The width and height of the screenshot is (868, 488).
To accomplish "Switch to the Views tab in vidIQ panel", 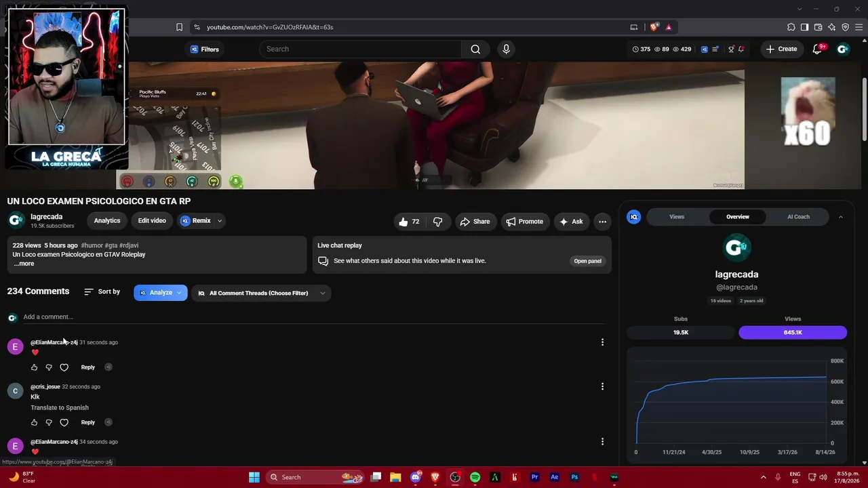I will point(677,217).
